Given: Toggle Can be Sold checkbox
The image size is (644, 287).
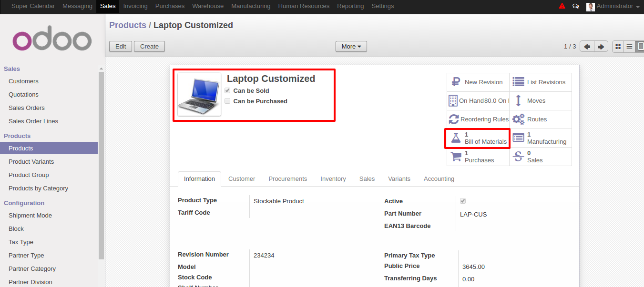Looking at the screenshot, I should click(x=227, y=90).
